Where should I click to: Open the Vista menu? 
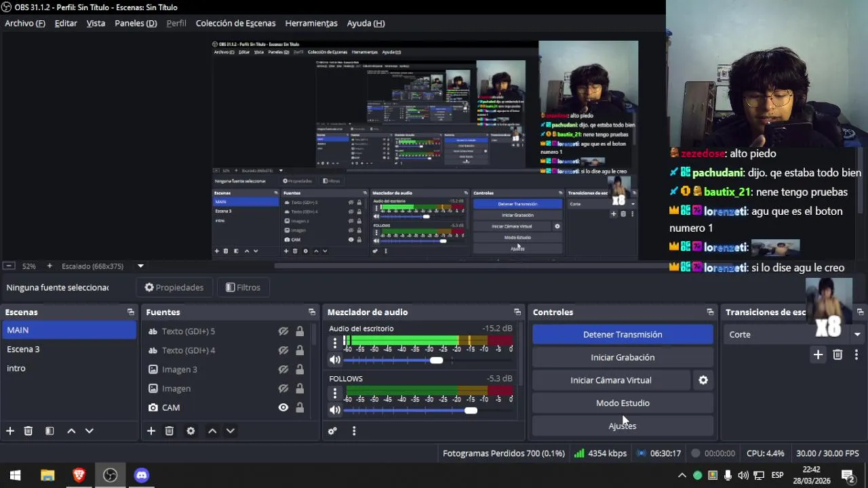pyautogui.click(x=96, y=23)
